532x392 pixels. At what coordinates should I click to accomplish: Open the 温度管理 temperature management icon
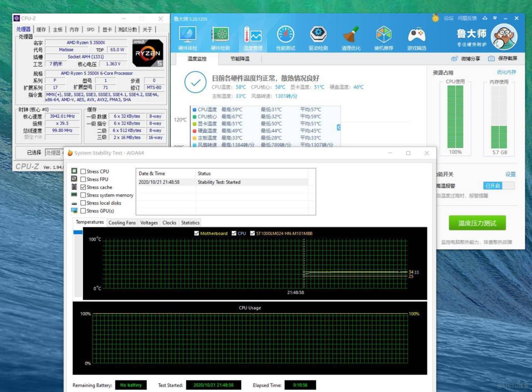(x=253, y=35)
